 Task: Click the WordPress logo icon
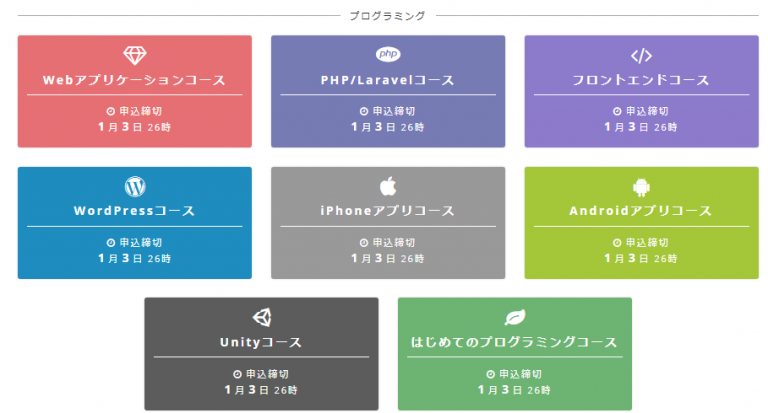tap(135, 187)
